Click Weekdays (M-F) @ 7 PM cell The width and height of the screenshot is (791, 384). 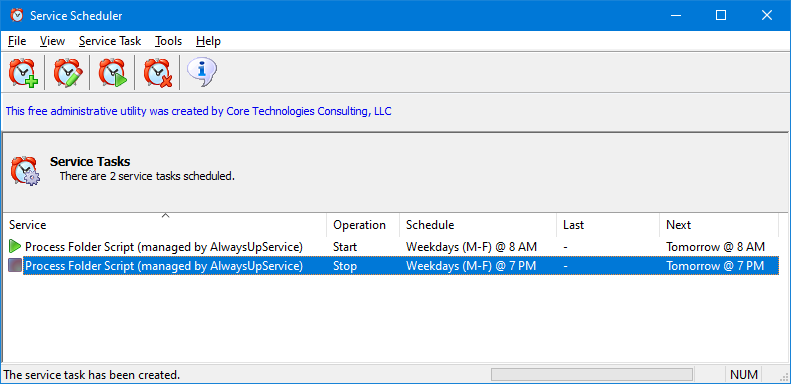(471, 265)
